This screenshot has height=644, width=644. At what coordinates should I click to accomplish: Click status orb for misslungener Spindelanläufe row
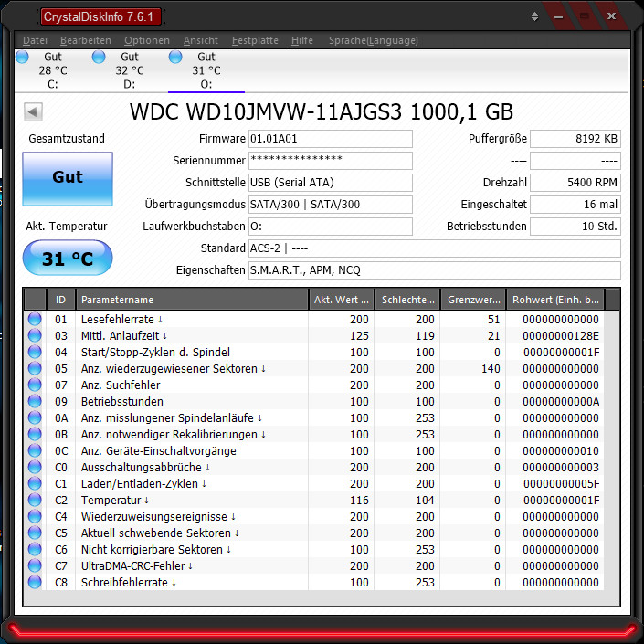(35, 417)
